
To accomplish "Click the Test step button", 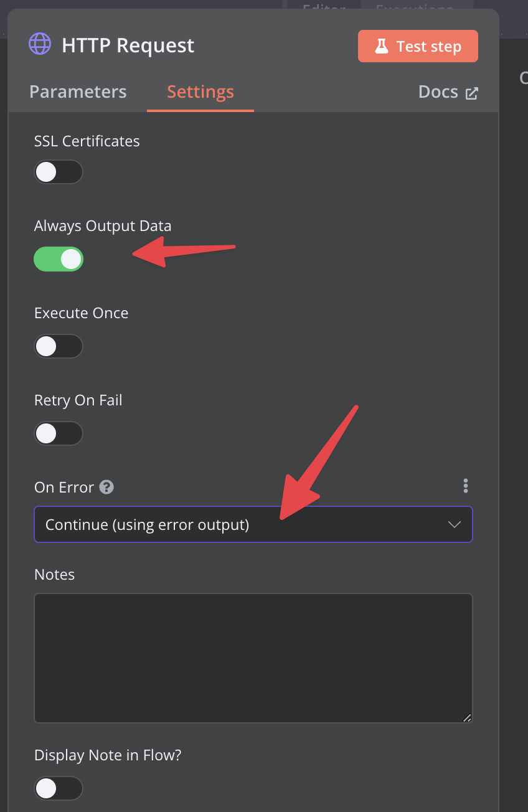I will (418, 46).
